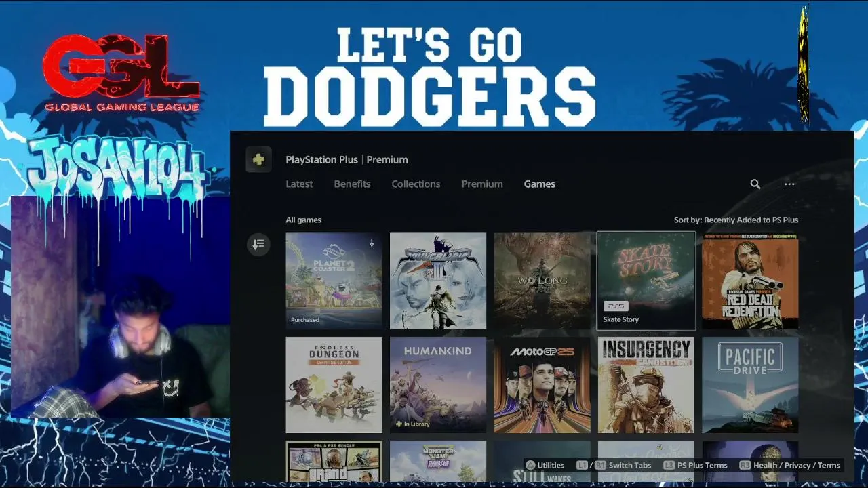The image size is (868, 488).
Task: Open the Premium tab
Action: click(482, 184)
